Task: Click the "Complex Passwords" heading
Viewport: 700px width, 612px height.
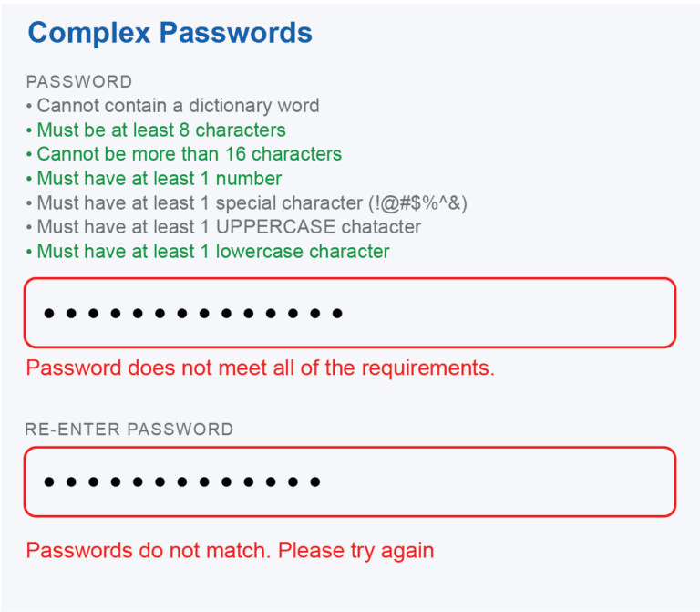Action: tap(170, 33)
